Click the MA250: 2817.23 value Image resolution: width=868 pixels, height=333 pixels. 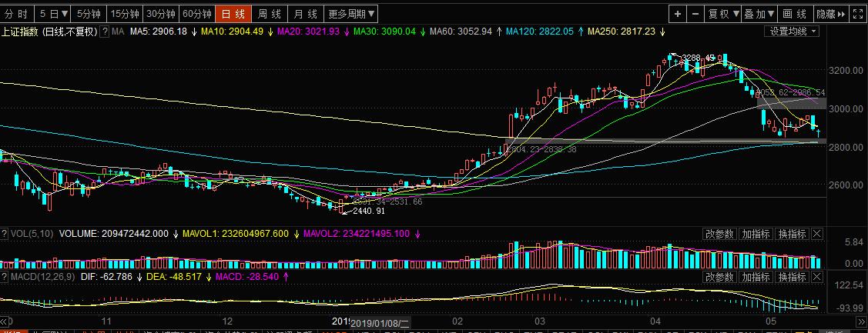pyautogui.click(x=621, y=32)
